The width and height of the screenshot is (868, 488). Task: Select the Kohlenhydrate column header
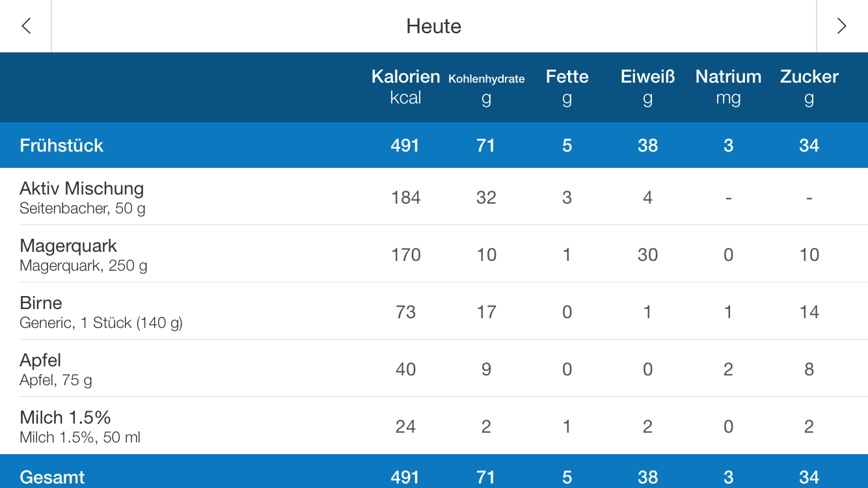point(486,88)
